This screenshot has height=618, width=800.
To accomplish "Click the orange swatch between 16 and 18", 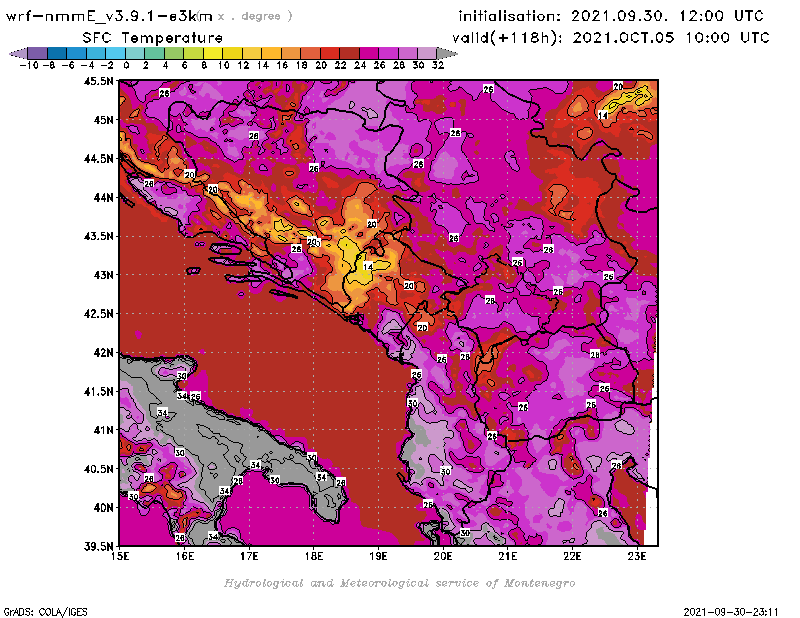I will (291, 53).
